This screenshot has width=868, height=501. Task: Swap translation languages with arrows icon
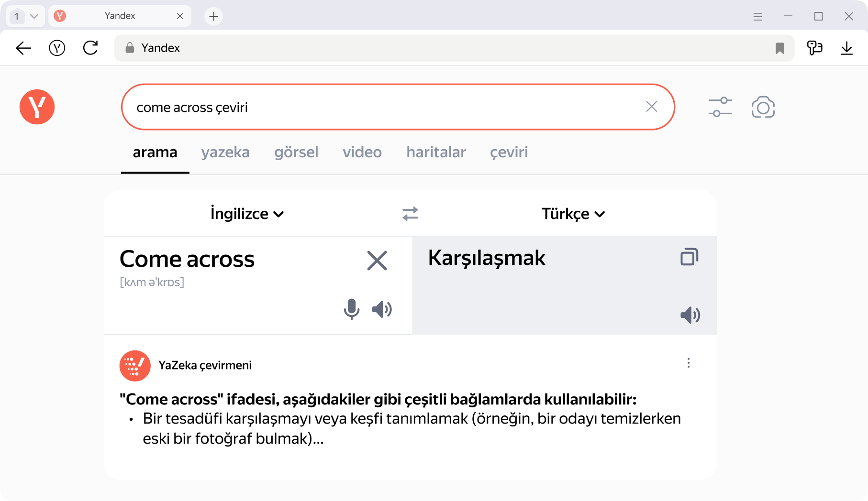[410, 214]
